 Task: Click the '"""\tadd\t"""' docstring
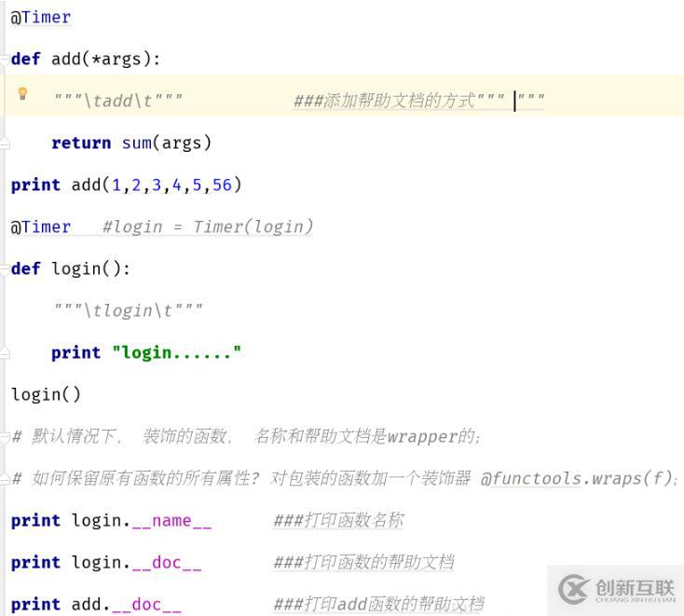click(x=117, y=101)
